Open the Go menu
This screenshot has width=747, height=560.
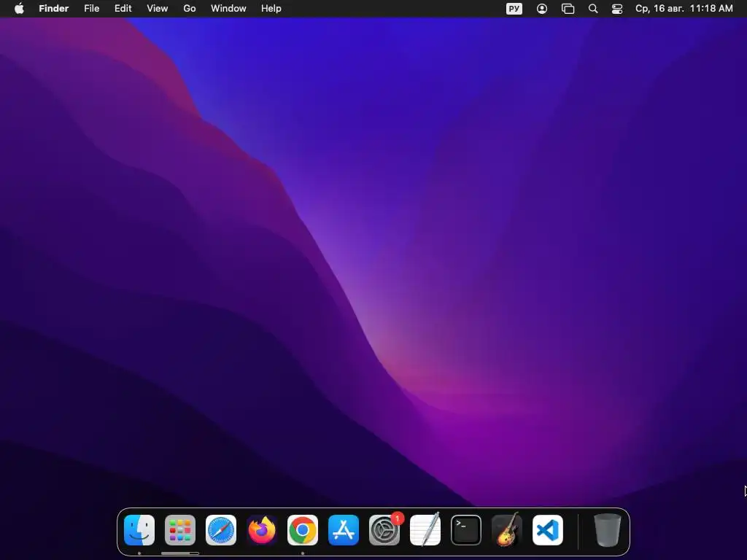pyautogui.click(x=190, y=9)
